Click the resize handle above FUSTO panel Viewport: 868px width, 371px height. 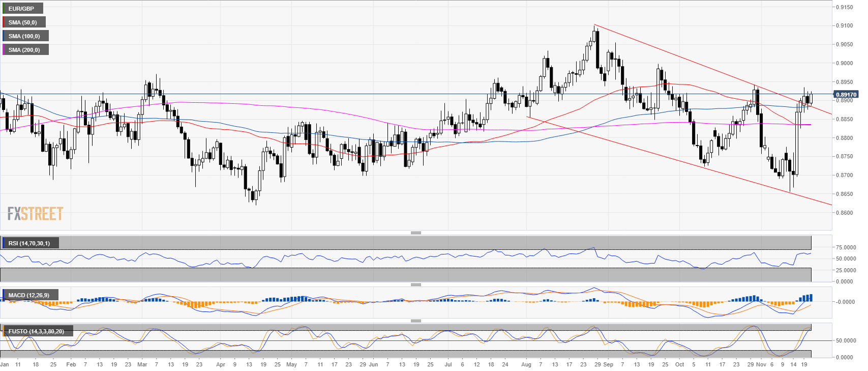click(415, 321)
